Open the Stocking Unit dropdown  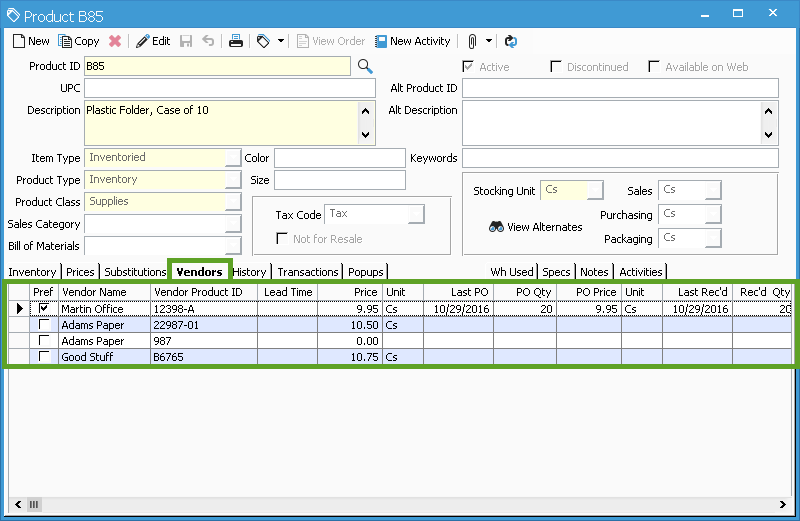[595, 190]
